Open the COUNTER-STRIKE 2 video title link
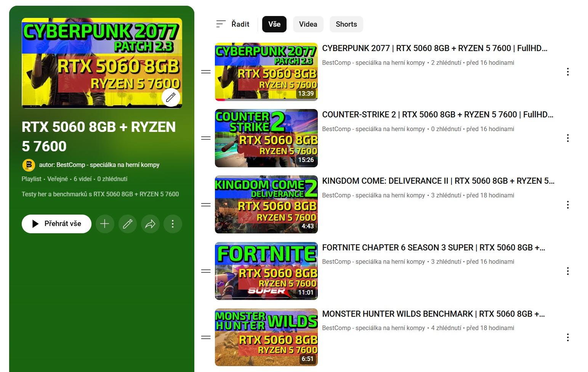The height and width of the screenshot is (372, 588). [438, 114]
